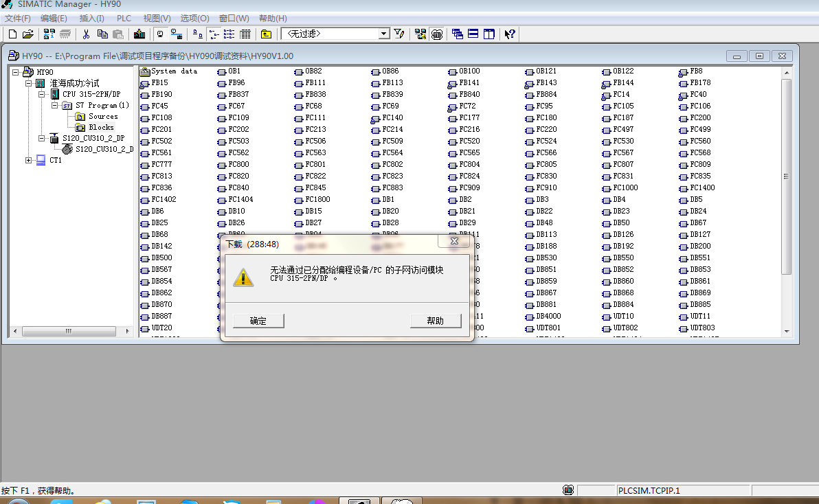This screenshot has width=819, height=504.
Task: Switch to Large Icons view
Action: (x=197, y=34)
